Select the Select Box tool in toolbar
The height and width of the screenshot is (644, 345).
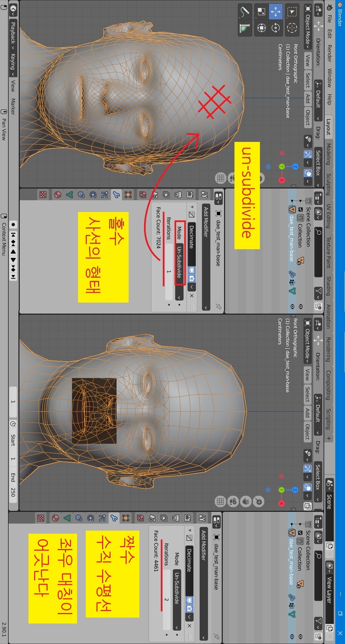[292, 12]
